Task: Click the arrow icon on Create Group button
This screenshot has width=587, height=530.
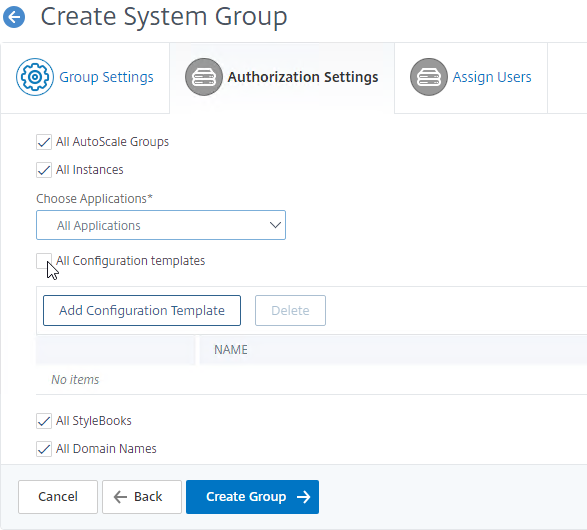Action: pos(304,497)
